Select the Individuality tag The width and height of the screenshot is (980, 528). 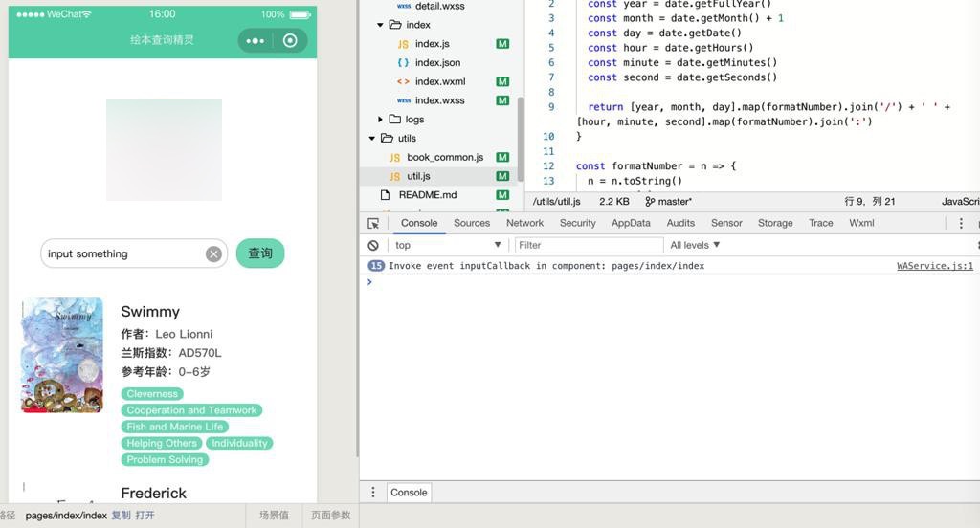click(239, 443)
